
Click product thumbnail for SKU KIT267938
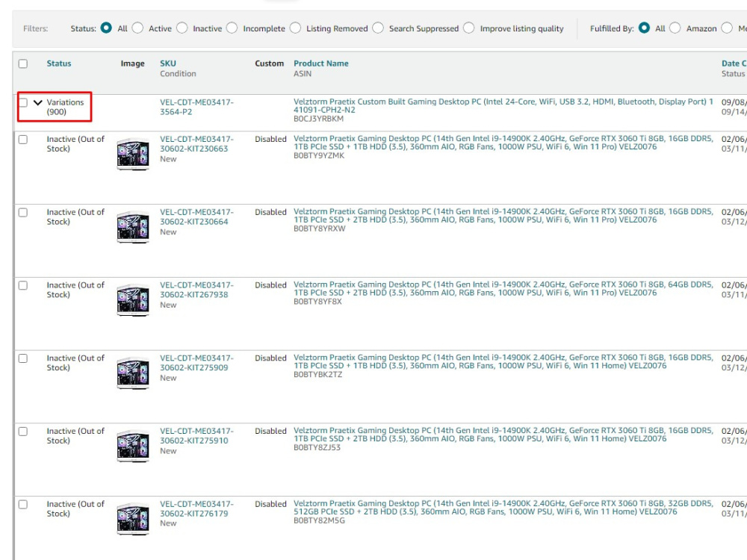[133, 300]
